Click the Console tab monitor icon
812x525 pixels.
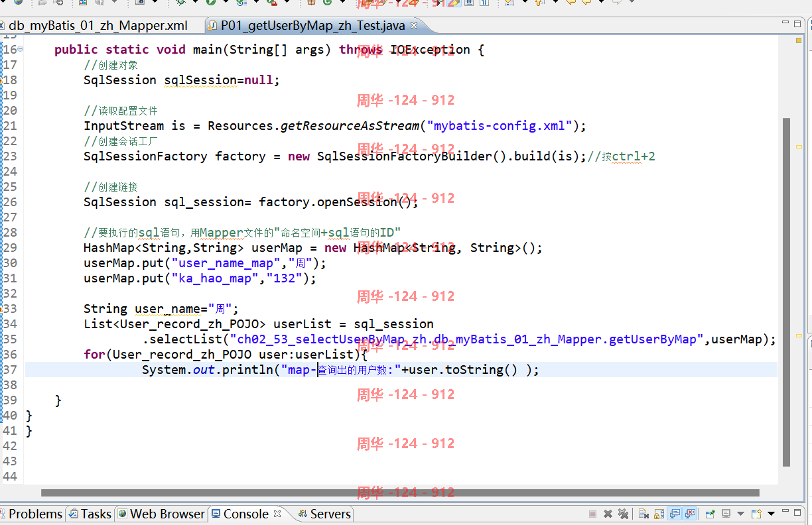coord(216,514)
